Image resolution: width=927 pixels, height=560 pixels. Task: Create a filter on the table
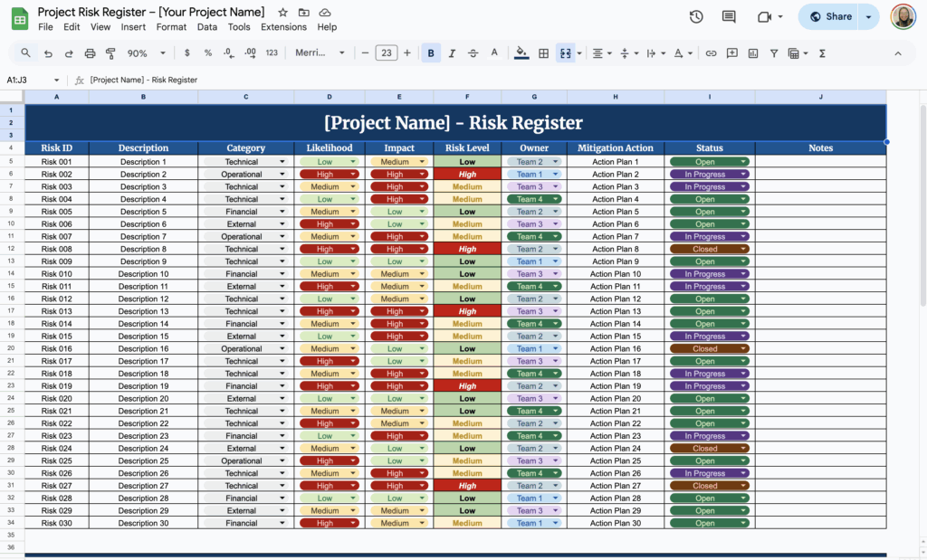click(x=774, y=52)
